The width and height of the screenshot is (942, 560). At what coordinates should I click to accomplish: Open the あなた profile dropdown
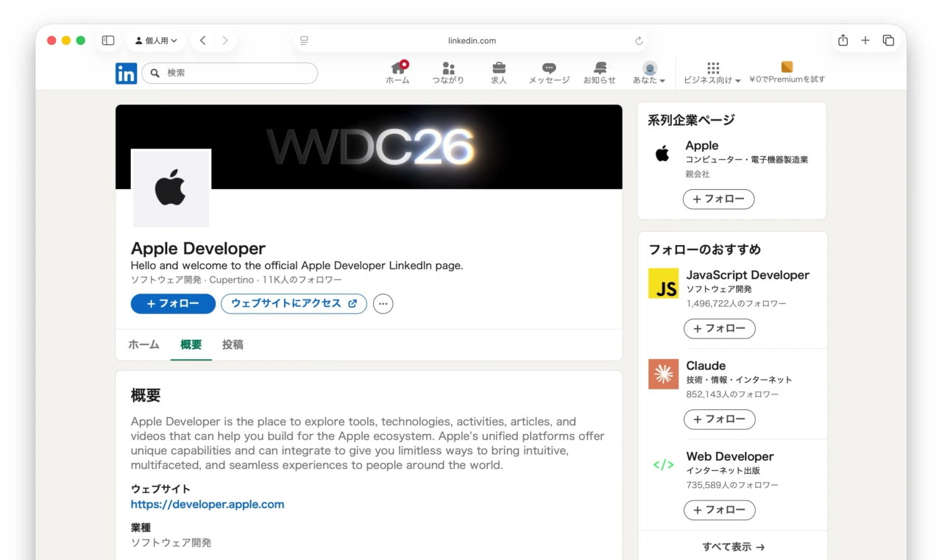[x=648, y=73]
